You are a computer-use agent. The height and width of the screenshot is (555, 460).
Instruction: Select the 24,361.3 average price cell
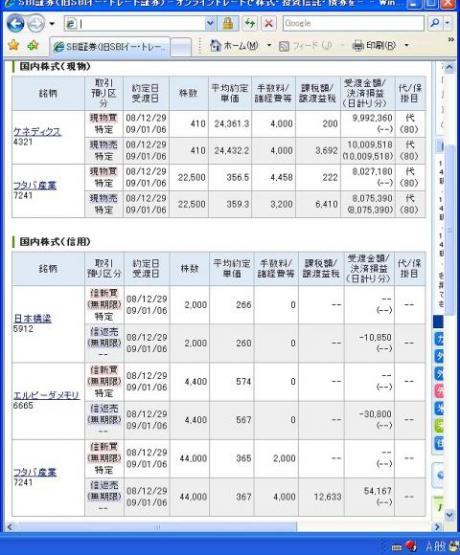[x=231, y=124]
